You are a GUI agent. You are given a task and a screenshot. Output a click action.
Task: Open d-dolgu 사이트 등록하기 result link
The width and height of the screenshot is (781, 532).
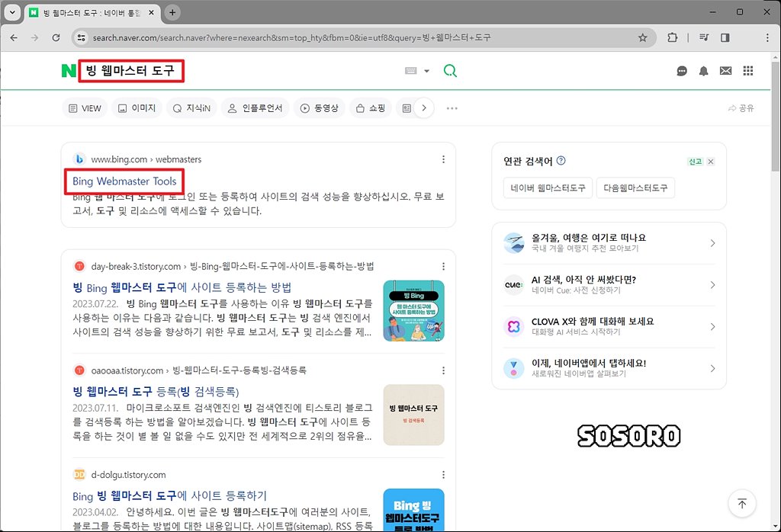169,495
